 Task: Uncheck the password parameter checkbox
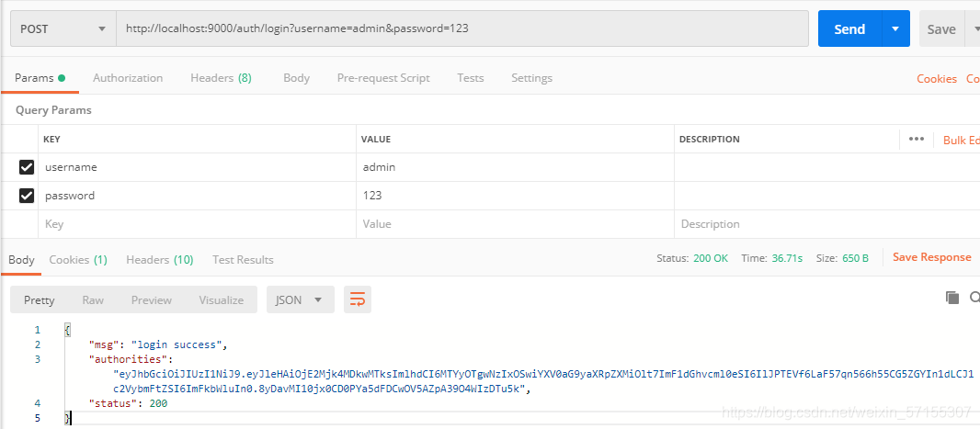[27, 196]
